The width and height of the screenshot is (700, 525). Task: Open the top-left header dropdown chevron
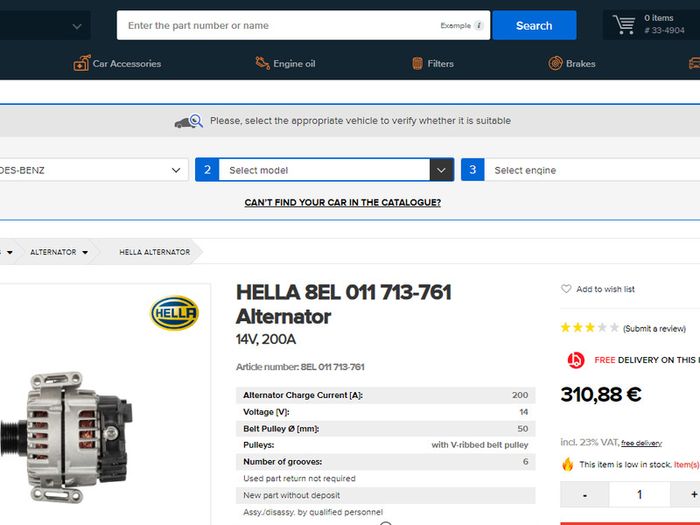pyautogui.click(x=77, y=26)
